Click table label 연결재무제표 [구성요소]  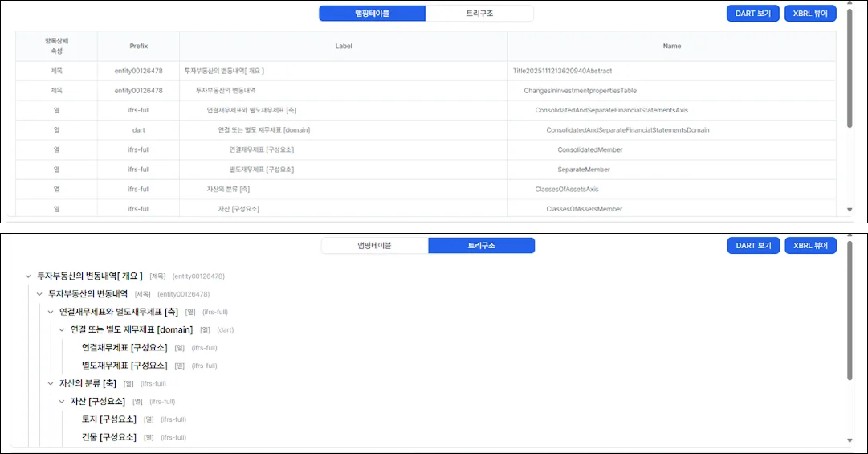tap(262, 150)
